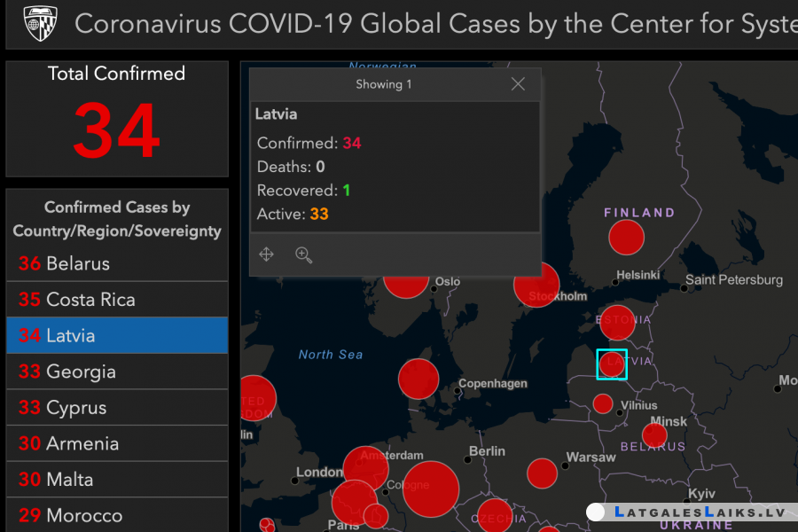Select Armenia in the country list
The height and width of the screenshot is (532, 798).
point(117,443)
